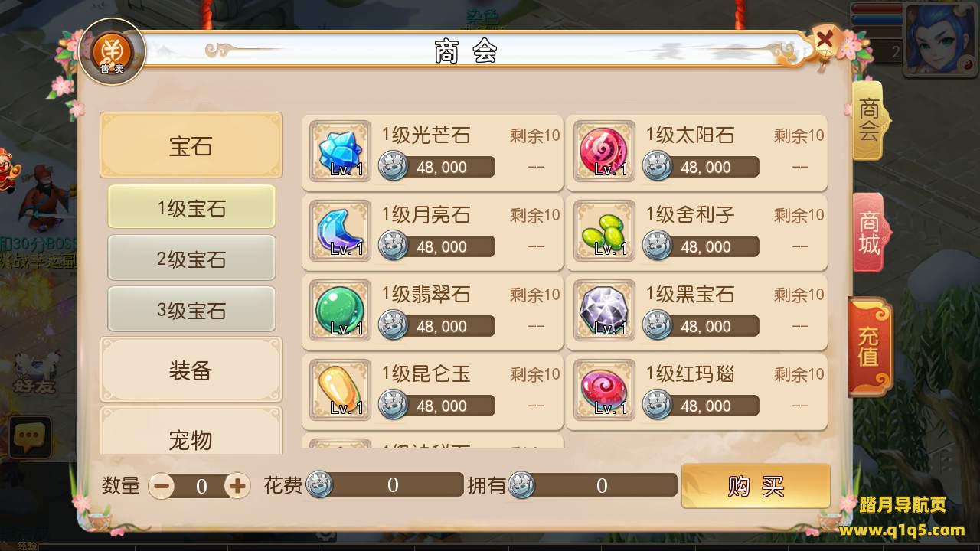Select the 1级月亮石 crescent gem icon
980x551 pixels.
[x=340, y=231]
